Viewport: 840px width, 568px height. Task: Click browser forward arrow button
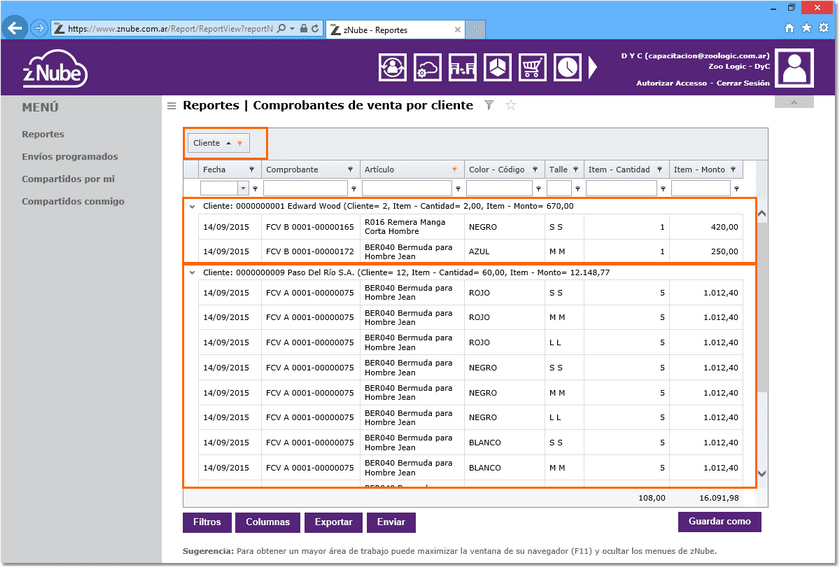click(x=39, y=28)
